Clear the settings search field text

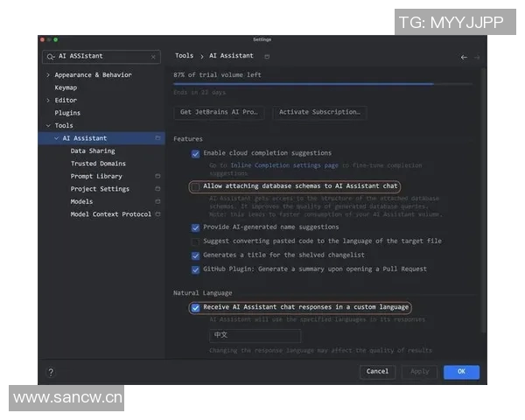(x=154, y=57)
